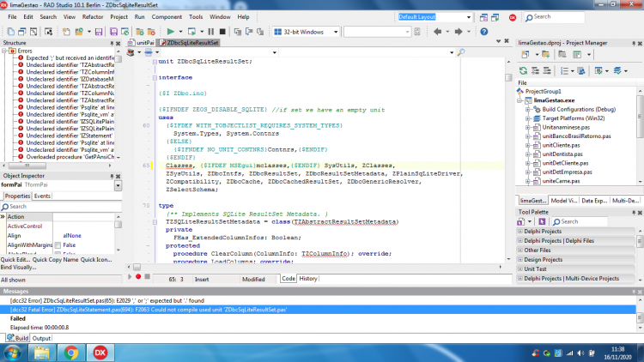
Task: Expand Target Platforms (Win32) node
Action: 528,118
